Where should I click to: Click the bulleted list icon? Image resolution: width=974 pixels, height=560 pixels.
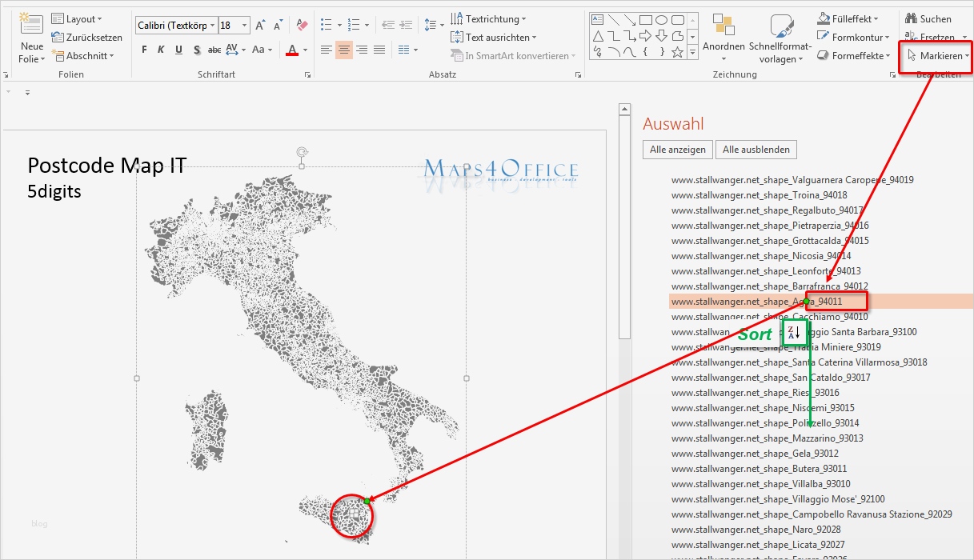pos(327,25)
